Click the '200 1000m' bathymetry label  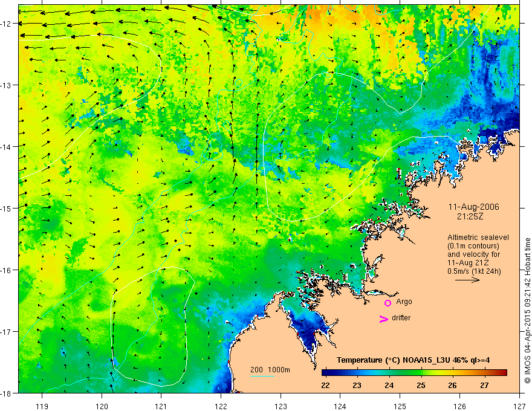[270, 370]
